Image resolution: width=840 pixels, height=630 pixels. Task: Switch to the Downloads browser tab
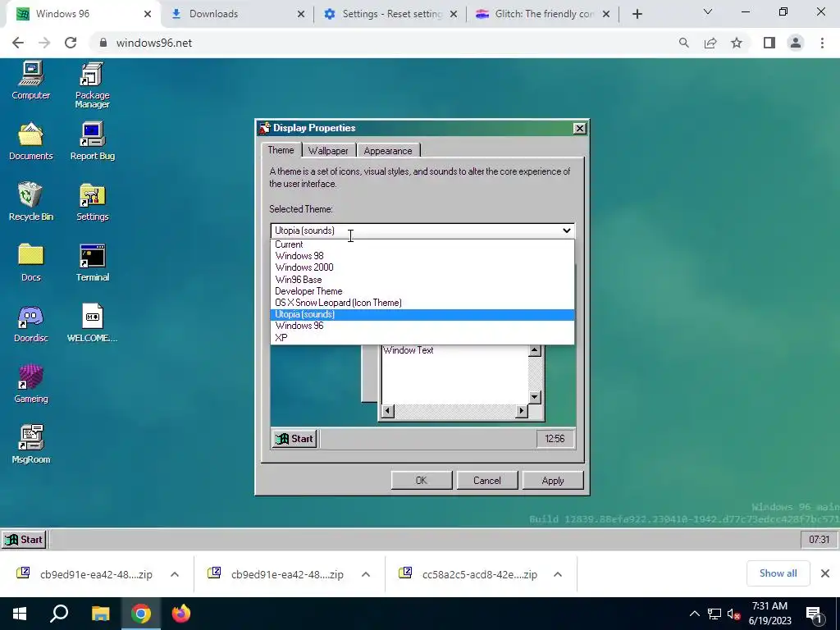pos(235,14)
